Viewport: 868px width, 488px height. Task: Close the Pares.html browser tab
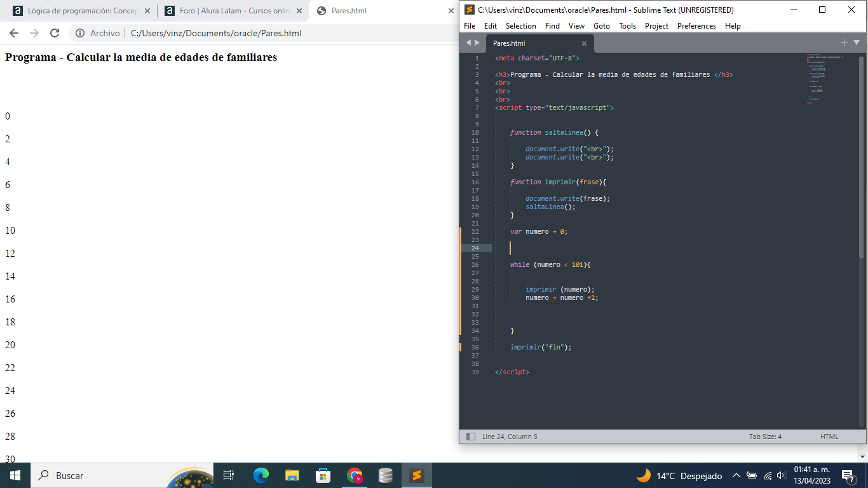452,11
